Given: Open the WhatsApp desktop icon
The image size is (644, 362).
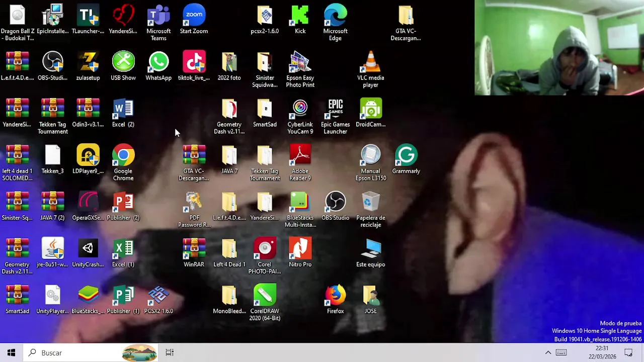Looking at the screenshot, I should 158,66.
